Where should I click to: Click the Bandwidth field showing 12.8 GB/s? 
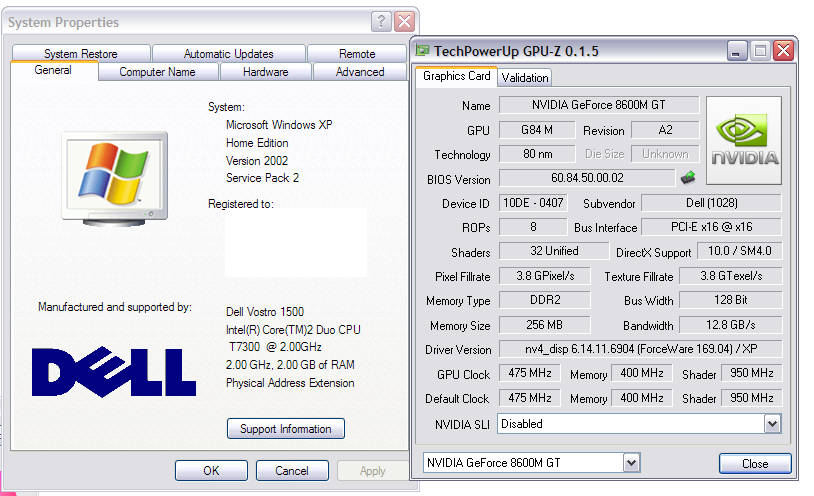click(730, 325)
